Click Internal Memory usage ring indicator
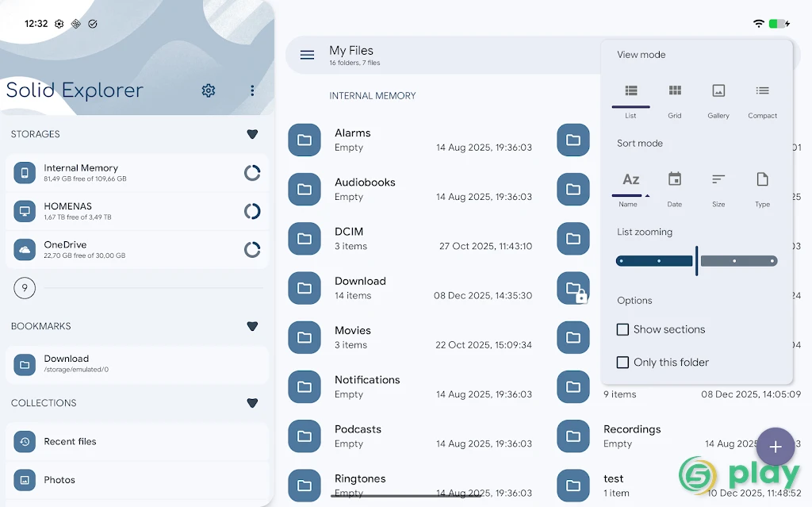Viewport: 812px width, 507px height. tap(252, 173)
